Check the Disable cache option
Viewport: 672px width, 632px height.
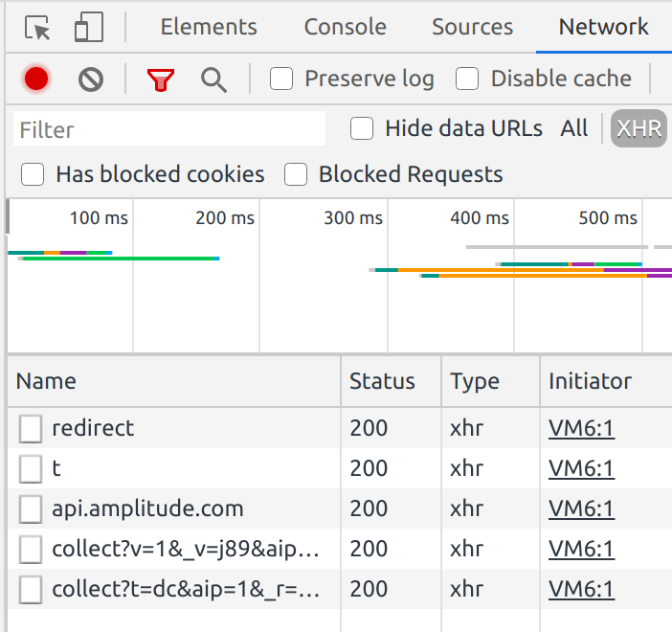[467, 79]
